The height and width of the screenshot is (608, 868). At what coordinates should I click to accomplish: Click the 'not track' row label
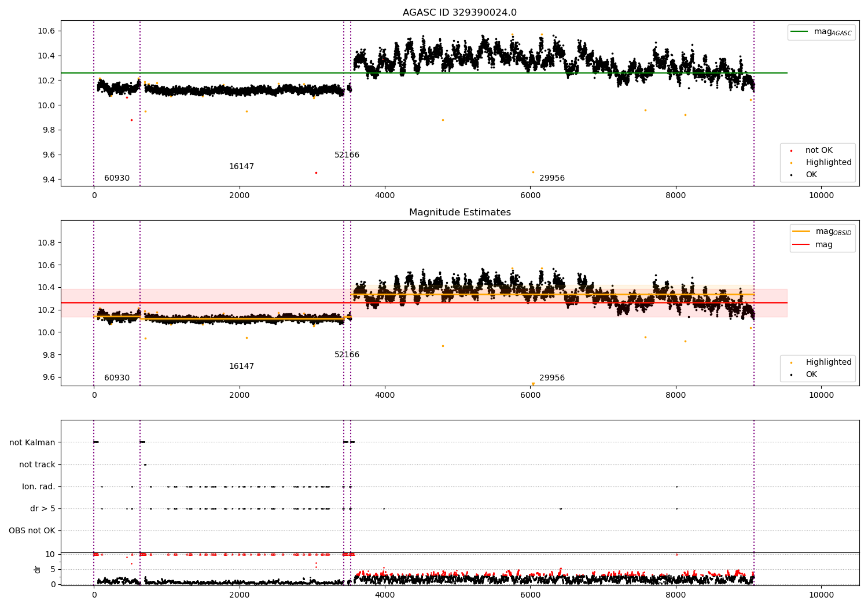[37, 465]
